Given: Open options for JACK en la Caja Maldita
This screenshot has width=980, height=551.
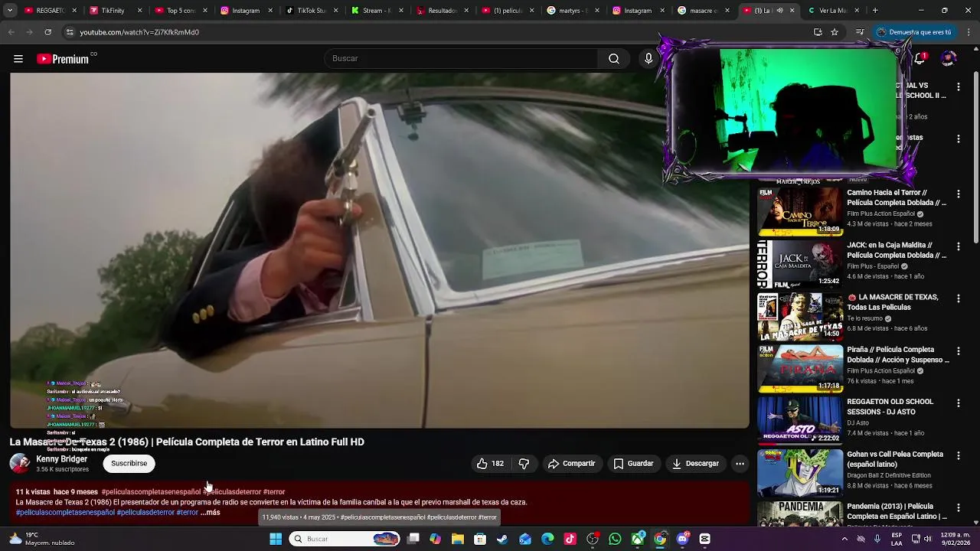Looking at the screenshot, I should (958, 246).
